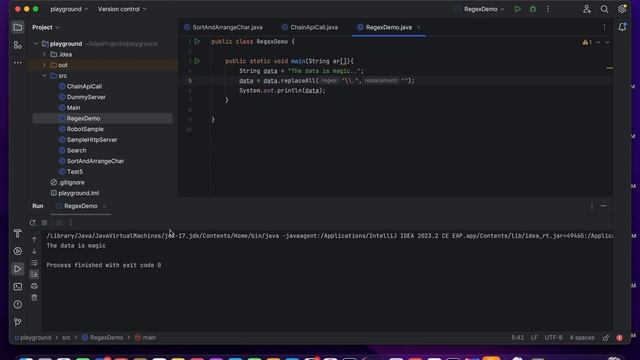The width and height of the screenshot is (640, 360).
Task: Open the Problems tool window icon
Action: pos(18,304)
